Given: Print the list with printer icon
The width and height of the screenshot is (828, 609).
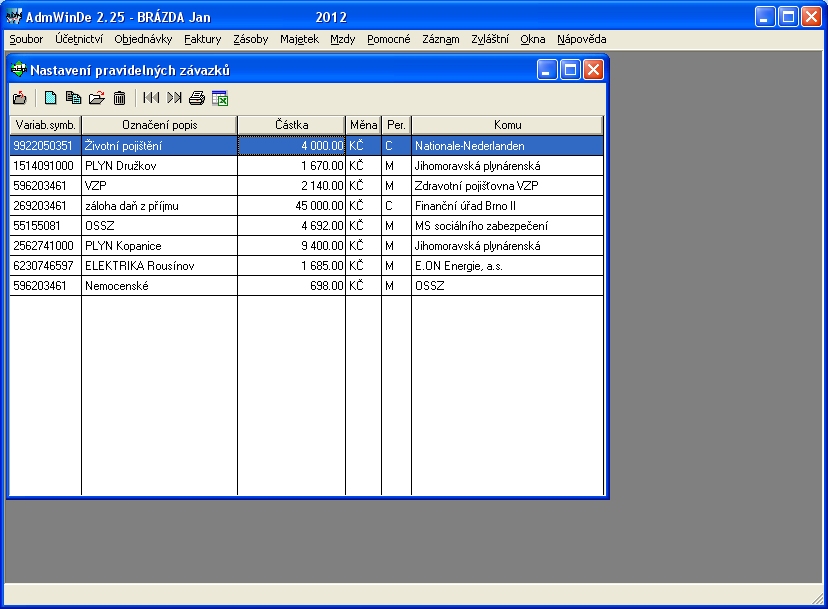Looking at the screenshot, I should click(x=196, y=98).
